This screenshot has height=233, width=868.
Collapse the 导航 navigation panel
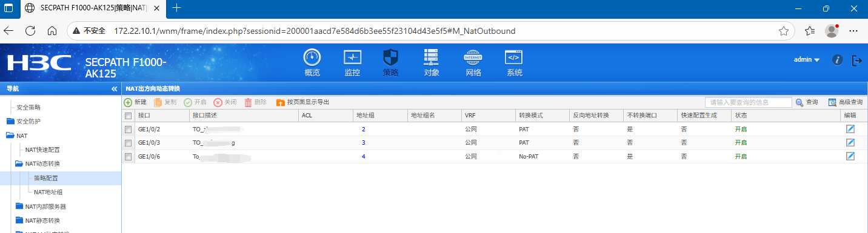[114, 88]
